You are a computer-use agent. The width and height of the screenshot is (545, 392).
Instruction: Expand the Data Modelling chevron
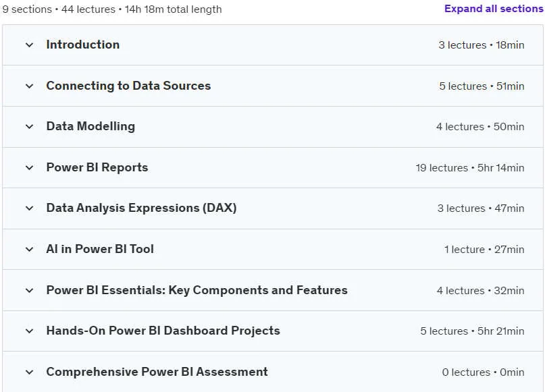pos(30,127)
